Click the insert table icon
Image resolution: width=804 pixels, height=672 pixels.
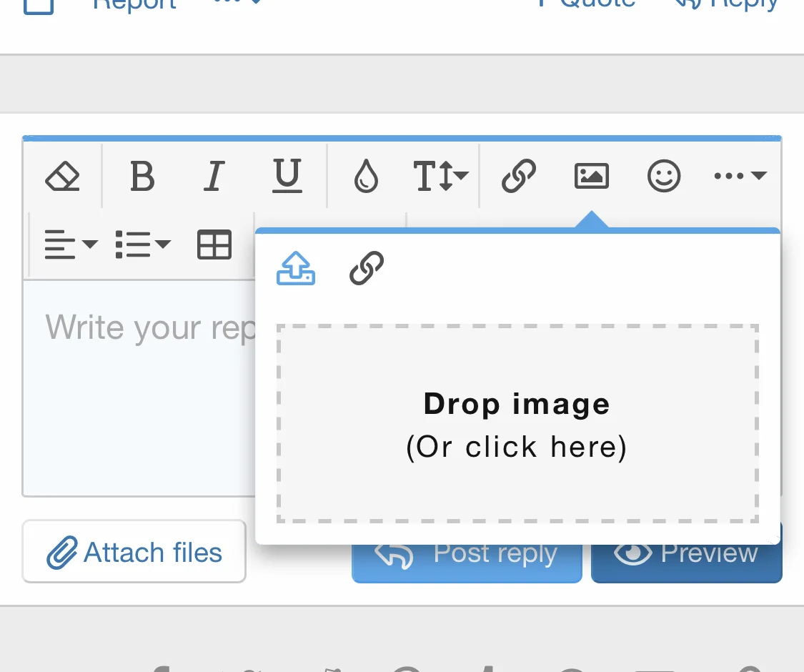click(x=214, y=244)
